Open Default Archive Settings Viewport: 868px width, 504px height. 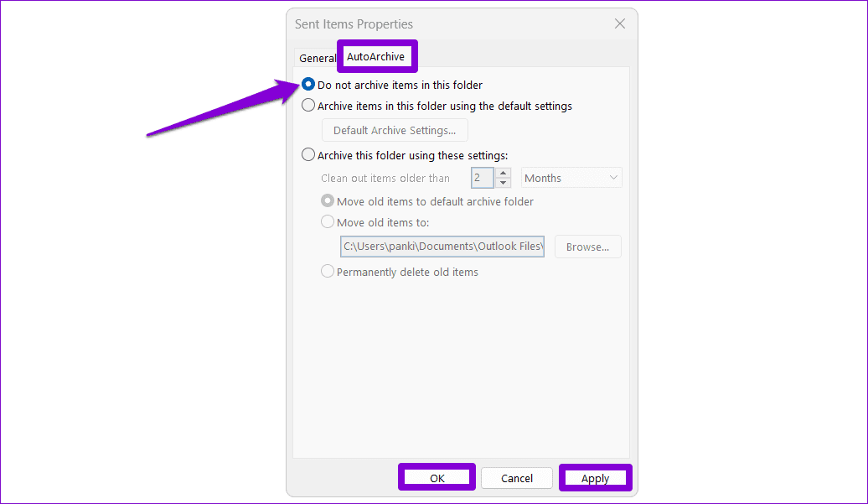pyautogui.click(x=394, y=130)
